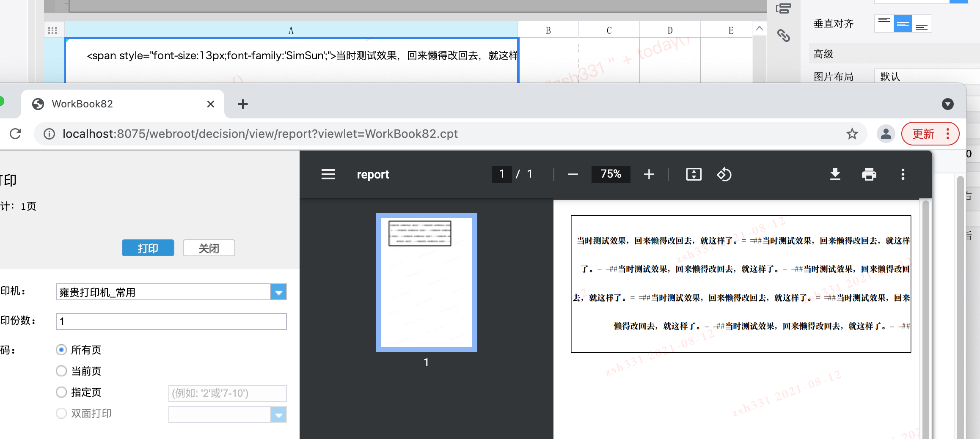The image size is (980, 439).
Task: Download the report PDF
Action: click(x=835, y=174)
